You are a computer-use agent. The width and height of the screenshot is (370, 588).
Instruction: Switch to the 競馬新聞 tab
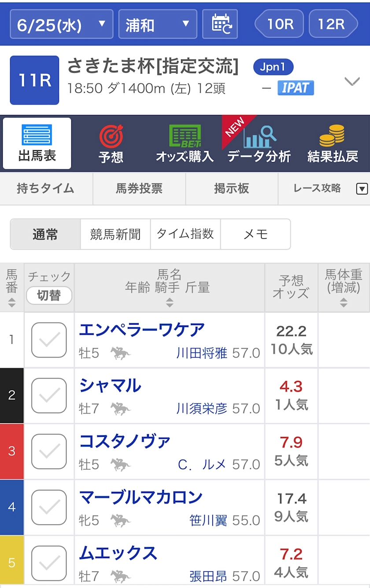pyautogui.click(x=115, y=234)
